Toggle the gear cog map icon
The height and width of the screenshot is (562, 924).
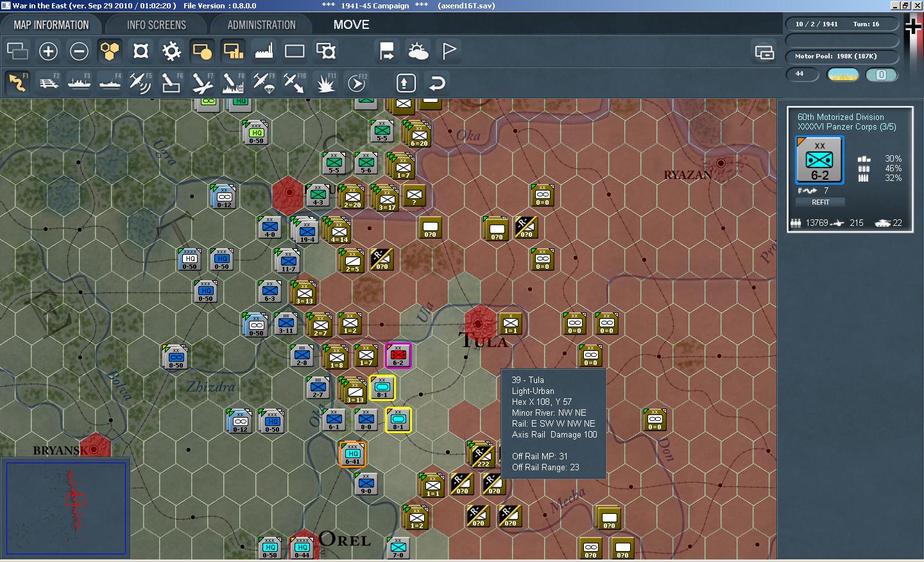(x=171, y=51)
